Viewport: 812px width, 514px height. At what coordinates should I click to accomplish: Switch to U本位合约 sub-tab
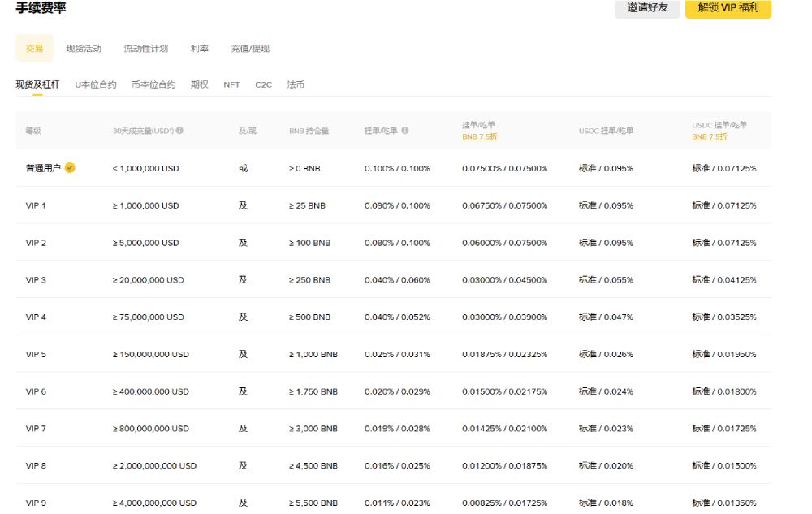(x=97, y=84)
